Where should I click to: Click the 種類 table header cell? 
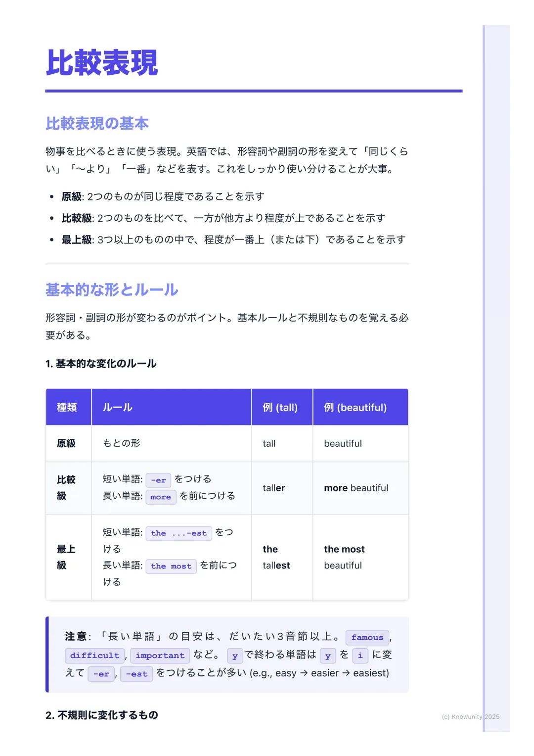point(68,407)
